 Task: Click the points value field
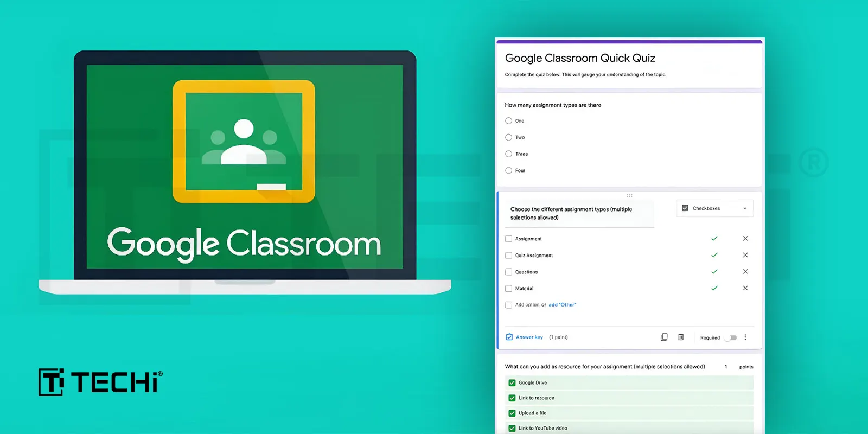pos(726,367)
